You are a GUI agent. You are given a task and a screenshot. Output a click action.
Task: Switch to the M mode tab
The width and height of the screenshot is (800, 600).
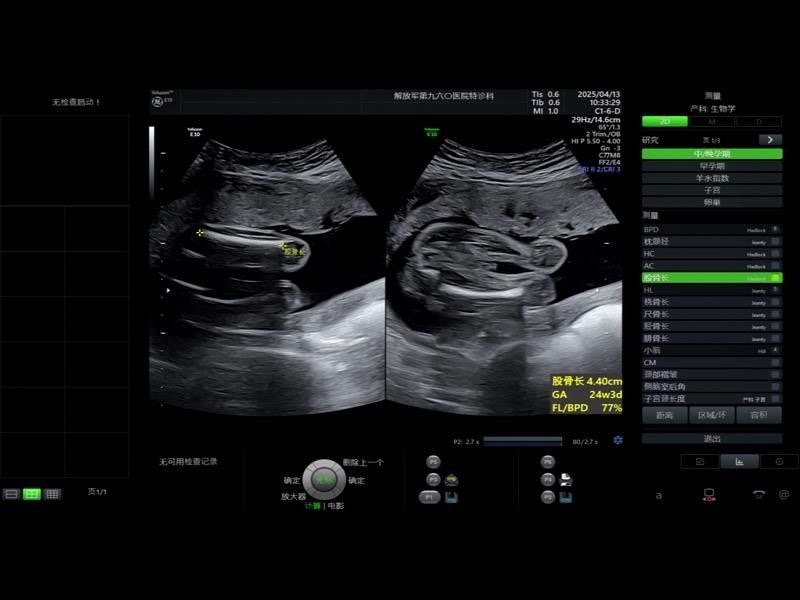point(712,121)
